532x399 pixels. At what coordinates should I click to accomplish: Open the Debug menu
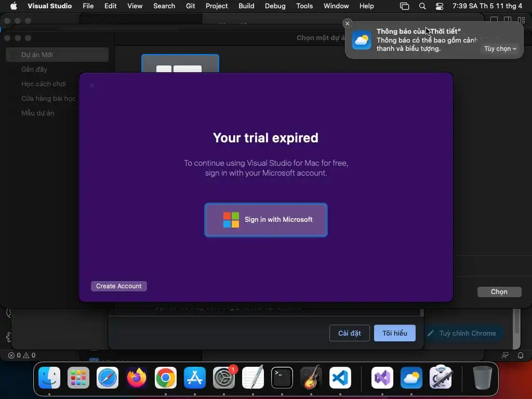click(275, 6)
